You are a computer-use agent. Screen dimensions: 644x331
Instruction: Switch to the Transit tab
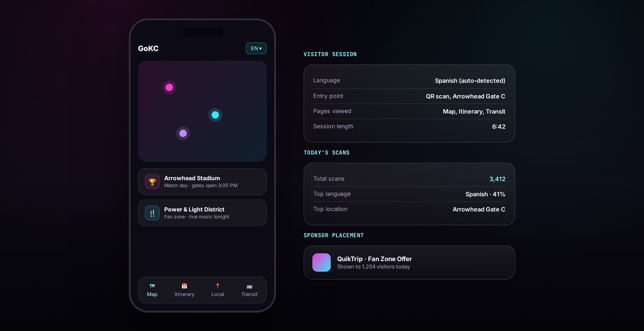click(250, 290)
